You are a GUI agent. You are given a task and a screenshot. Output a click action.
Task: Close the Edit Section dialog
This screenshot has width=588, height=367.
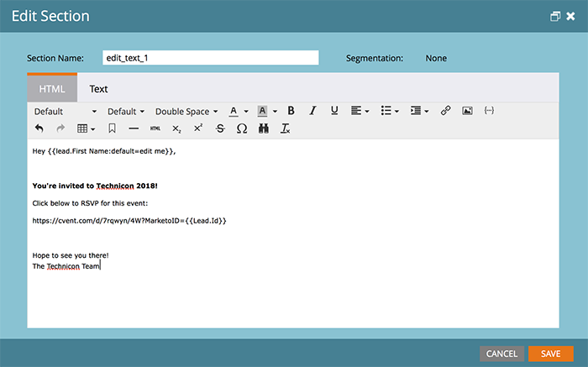coord(570,16)
